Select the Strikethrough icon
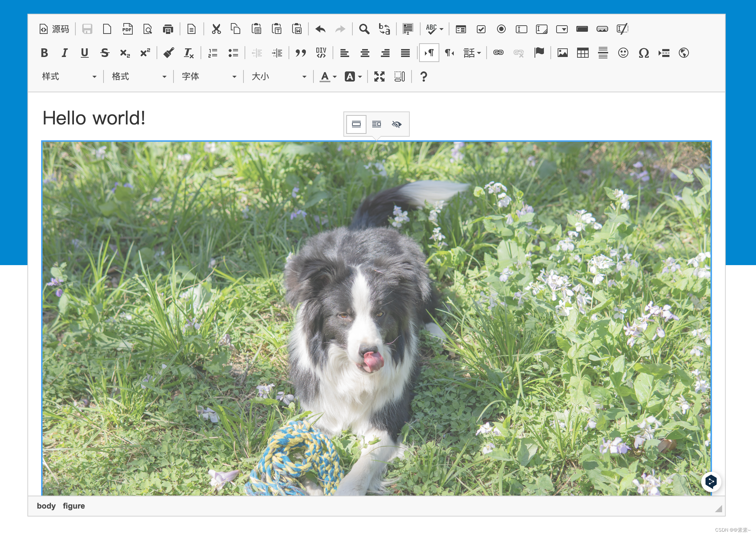Screen dimensions: 756x536 [105, 53]
